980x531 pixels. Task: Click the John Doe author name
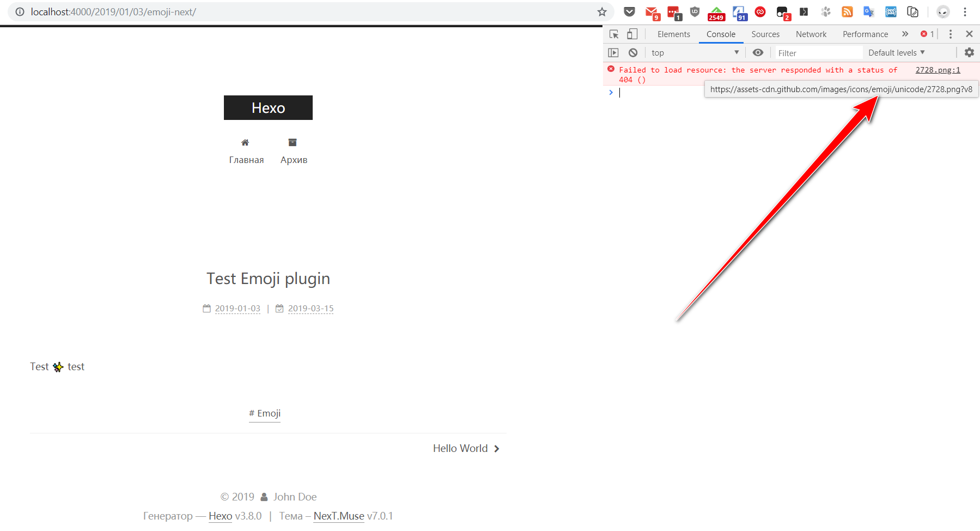point(295,497)
